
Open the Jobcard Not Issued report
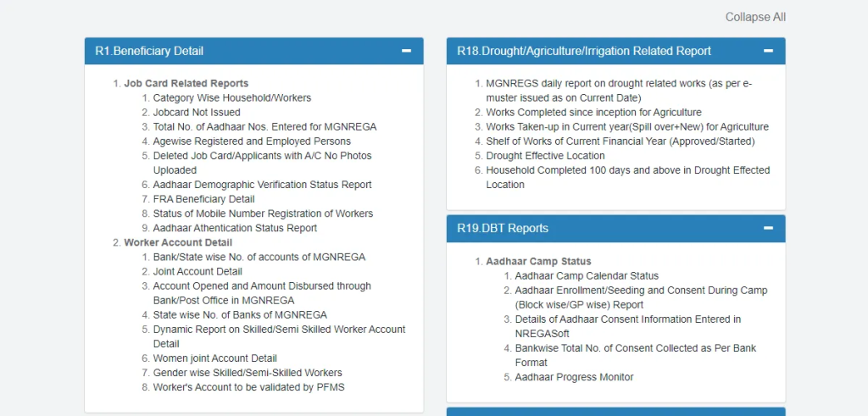(x=197, y=113)
